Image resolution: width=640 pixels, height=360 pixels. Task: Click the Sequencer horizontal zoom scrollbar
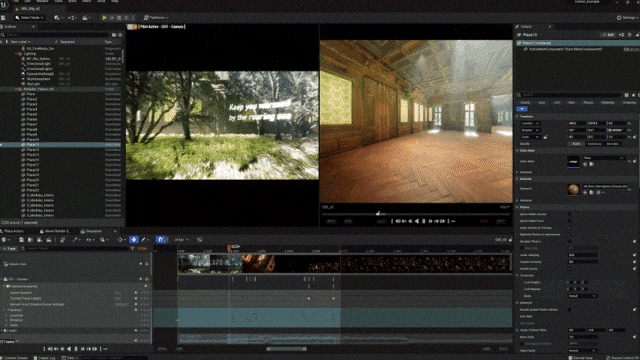[x=286, y=349]
